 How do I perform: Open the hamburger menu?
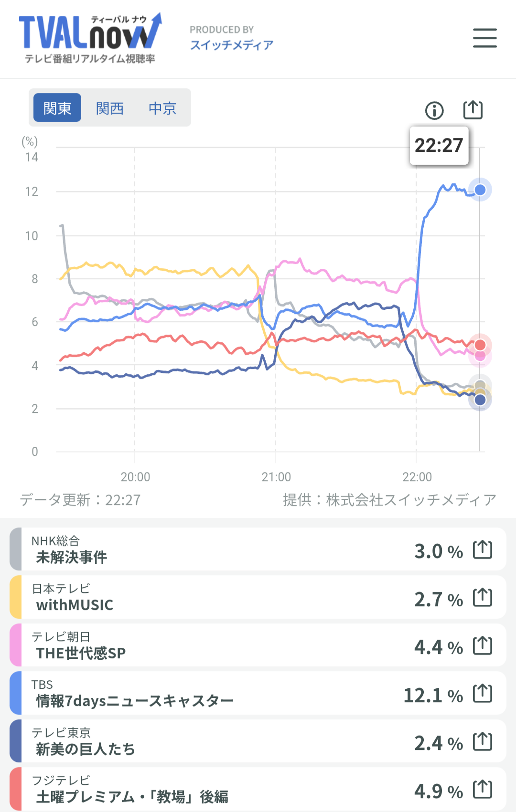[484, 38]
